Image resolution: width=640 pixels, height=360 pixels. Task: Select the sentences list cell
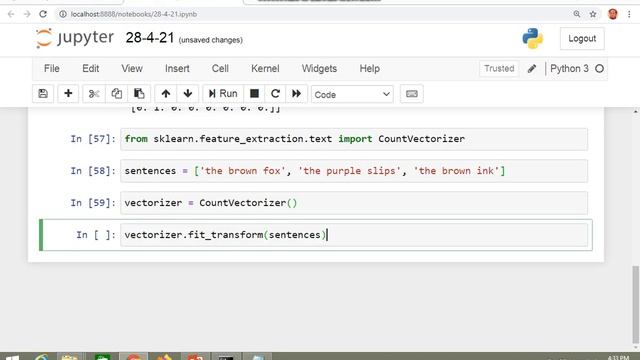(x=354, y=171)
